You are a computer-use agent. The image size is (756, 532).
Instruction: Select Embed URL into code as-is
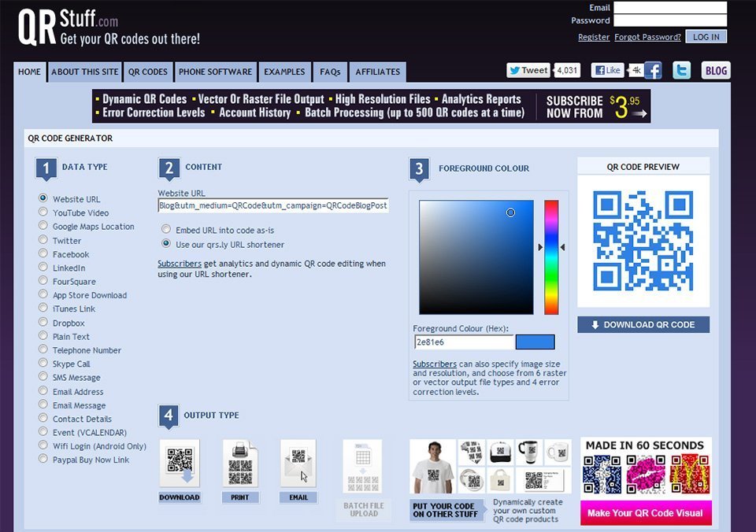coord(166,229)
